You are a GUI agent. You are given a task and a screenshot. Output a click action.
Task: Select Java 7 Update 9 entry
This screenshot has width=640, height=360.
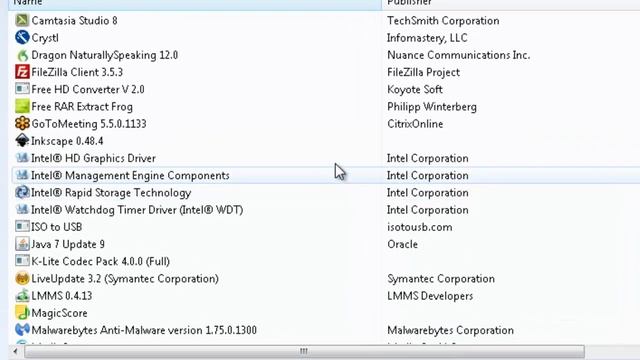click(x=68, y=244)
